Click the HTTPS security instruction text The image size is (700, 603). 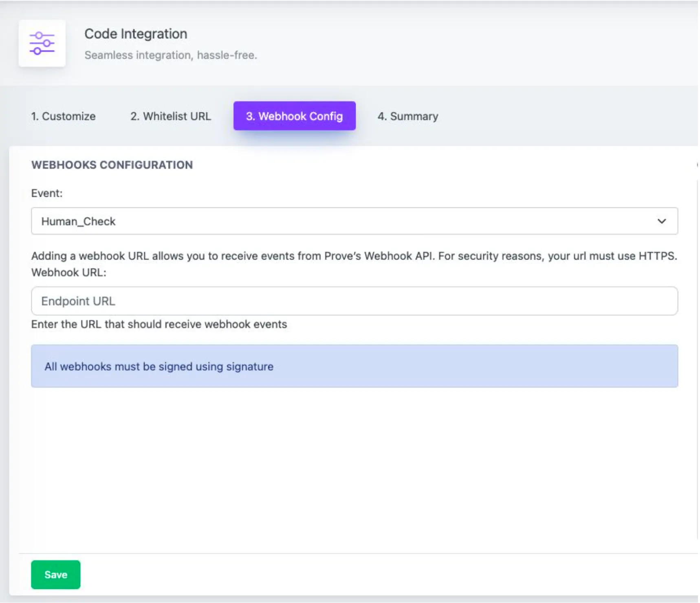tap(354, 256)
